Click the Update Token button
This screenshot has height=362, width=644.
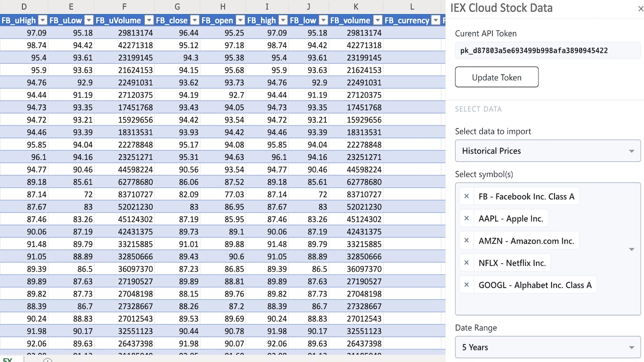[x=496, y=77]
